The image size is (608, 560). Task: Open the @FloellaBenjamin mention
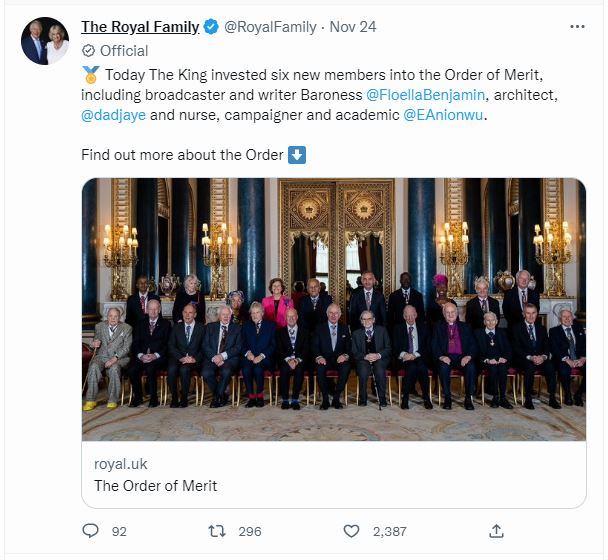pos(425,95)
